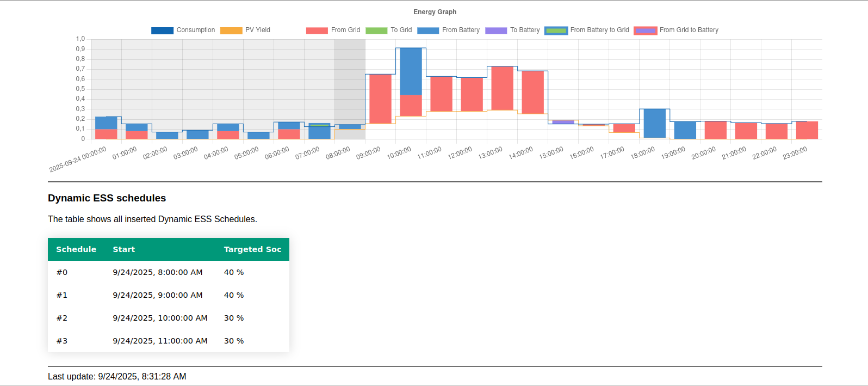Toggle the From Grid to Battery legend item
The image size is (868, 386).
point(646,30)
